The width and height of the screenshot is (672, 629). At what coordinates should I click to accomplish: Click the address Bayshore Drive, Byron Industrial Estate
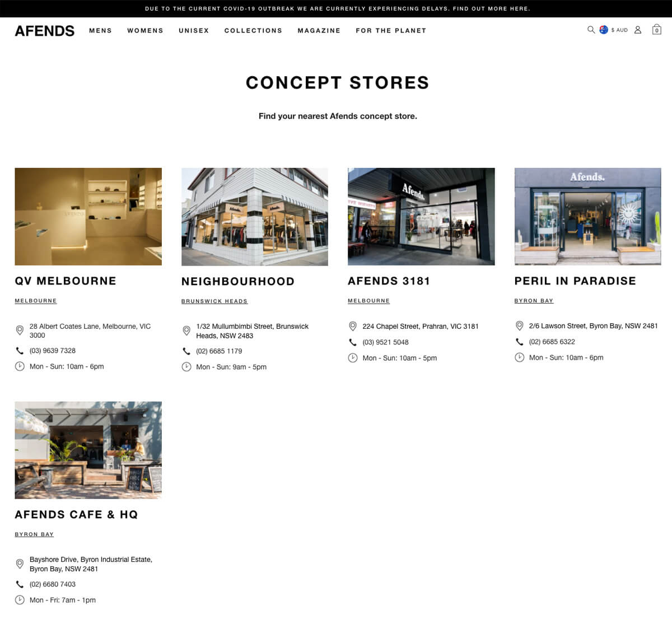91,564
